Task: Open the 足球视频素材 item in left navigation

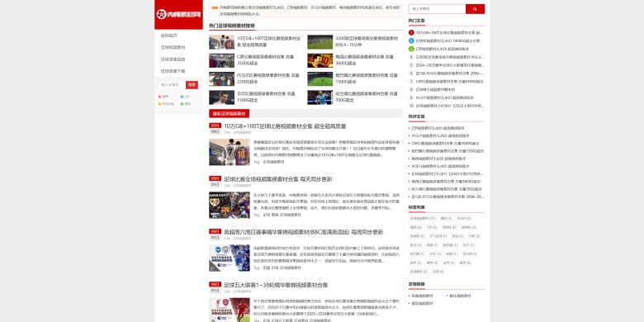Action: [x=173, y=48]
